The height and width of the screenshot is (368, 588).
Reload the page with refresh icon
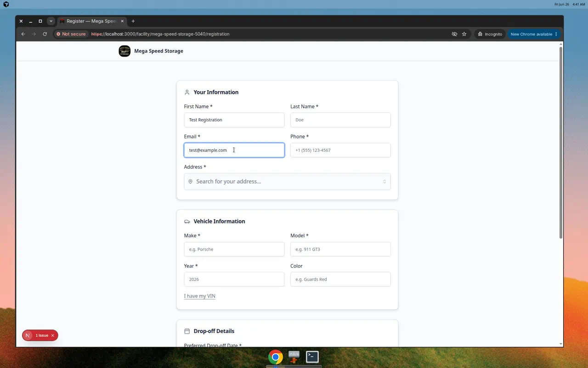45,34
